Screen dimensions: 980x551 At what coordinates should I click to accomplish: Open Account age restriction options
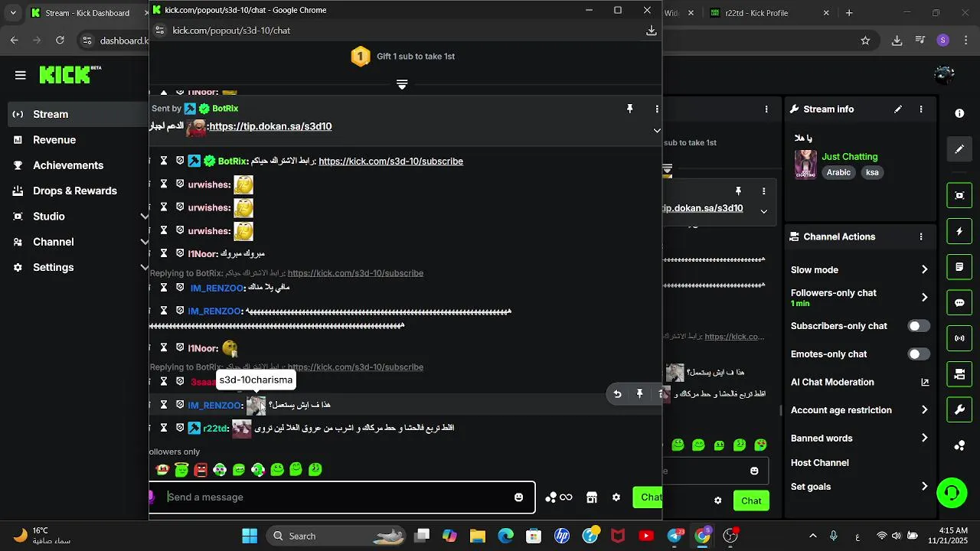859,410
